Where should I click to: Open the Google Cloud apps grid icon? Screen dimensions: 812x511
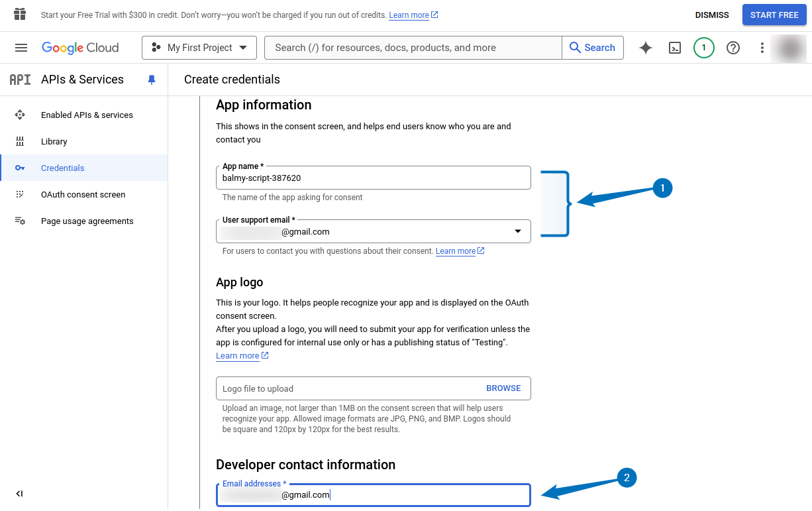pos(19,14)
